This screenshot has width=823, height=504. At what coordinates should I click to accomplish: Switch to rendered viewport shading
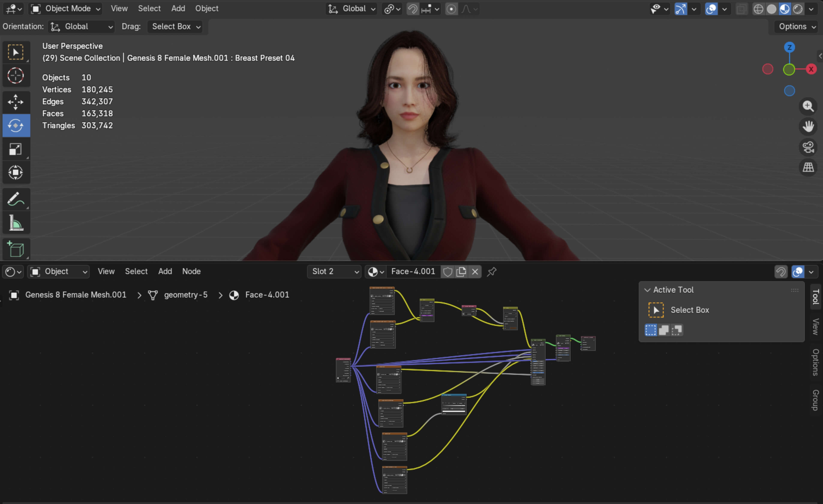point(798,9)
